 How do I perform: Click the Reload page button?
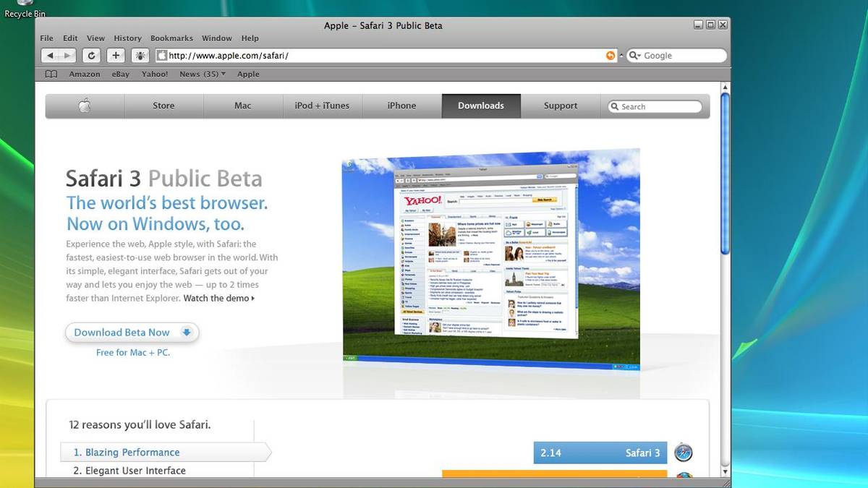click(91, 56)
